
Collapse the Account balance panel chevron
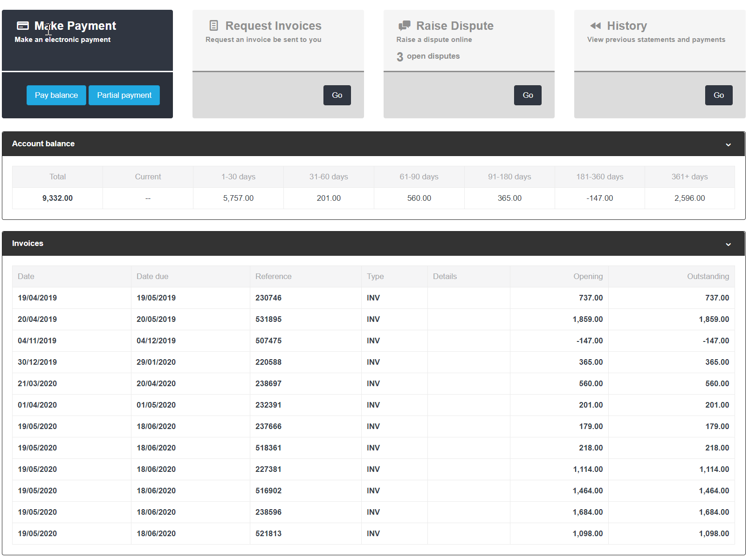click(x=728, y=145)
